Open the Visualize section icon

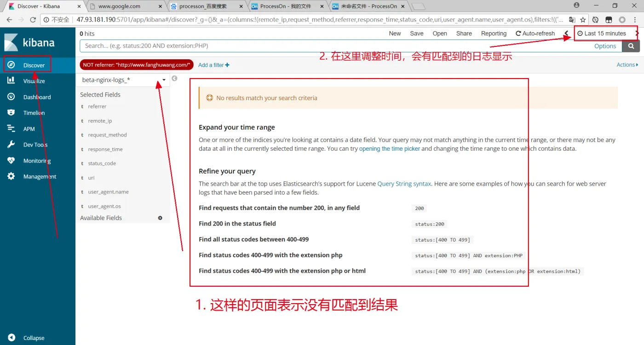11,81
